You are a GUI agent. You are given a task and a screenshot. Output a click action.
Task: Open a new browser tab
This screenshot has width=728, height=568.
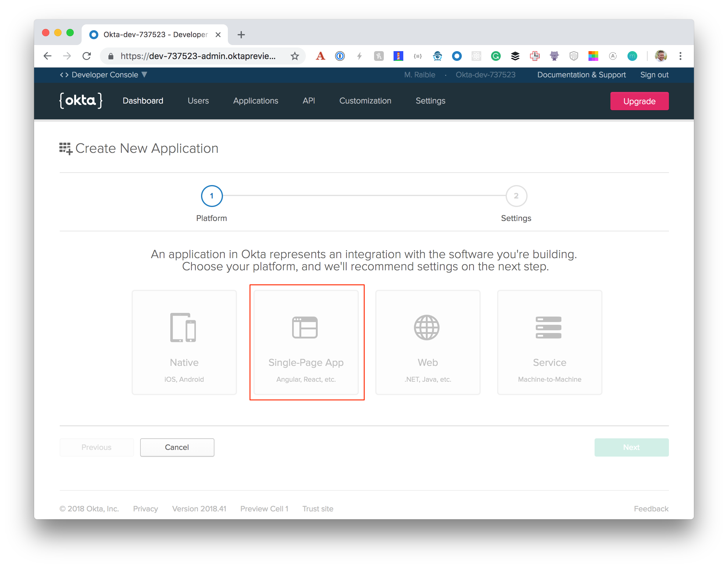click(241, 35)
